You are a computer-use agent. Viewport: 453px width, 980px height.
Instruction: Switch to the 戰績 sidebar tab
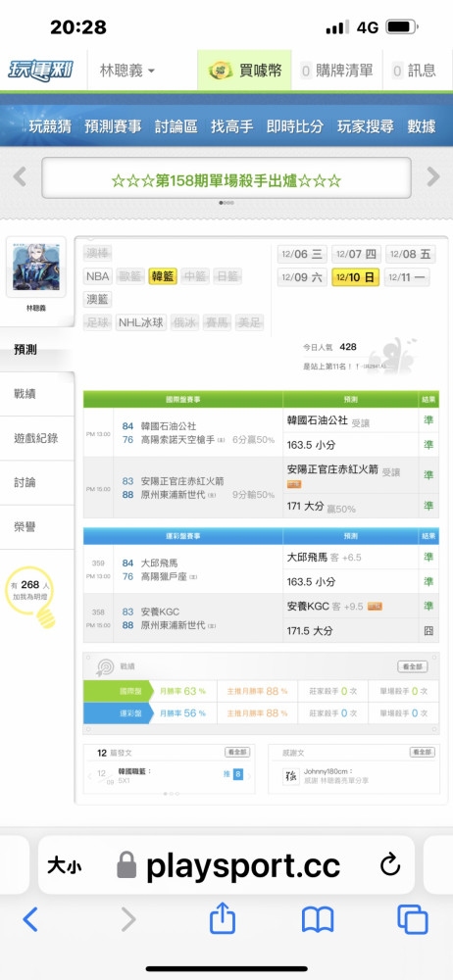[x=36, y=394]
